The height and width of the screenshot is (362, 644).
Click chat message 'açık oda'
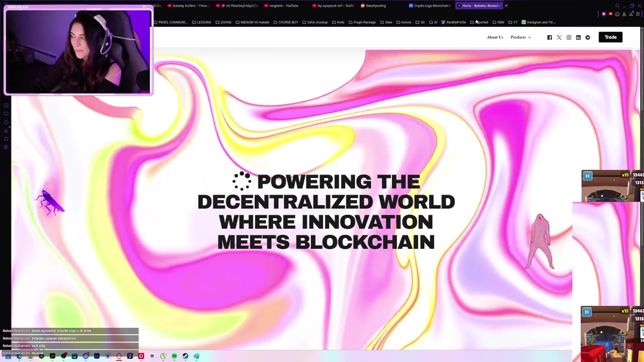pyautogui.click(x=38, y=346)
